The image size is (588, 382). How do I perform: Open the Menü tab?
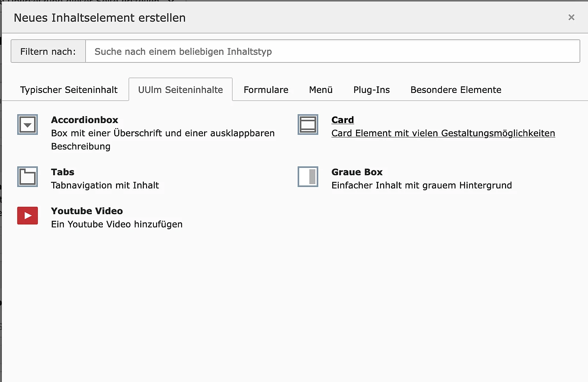[x=321, y=90]
